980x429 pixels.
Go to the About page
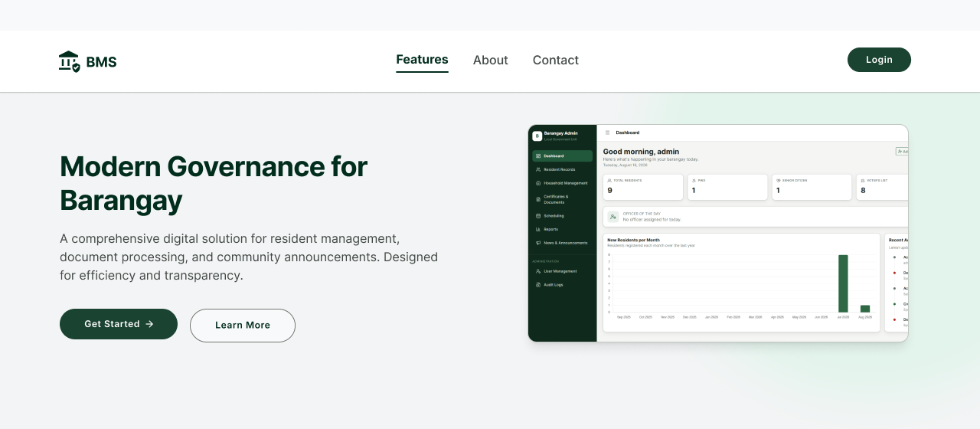pyautogui.click(x=490, y=60)
